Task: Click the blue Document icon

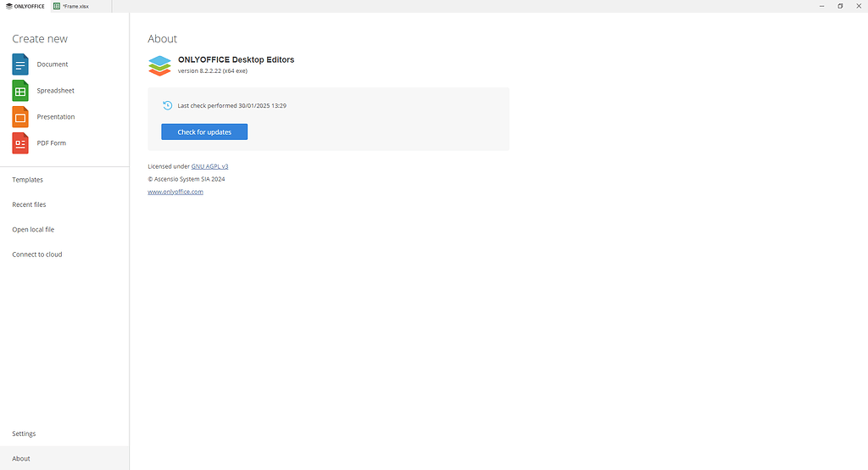Action: [20, 64]
